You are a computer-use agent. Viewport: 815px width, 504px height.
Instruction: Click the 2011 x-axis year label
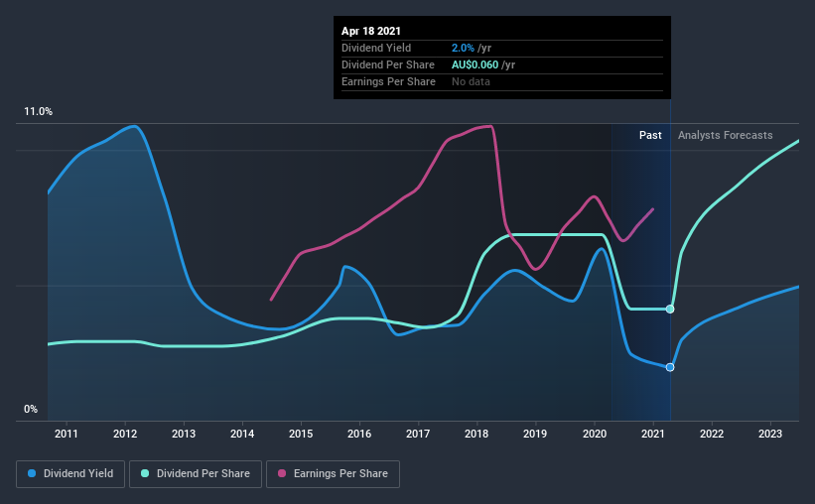pyautogui.click(x=66, y=434)
